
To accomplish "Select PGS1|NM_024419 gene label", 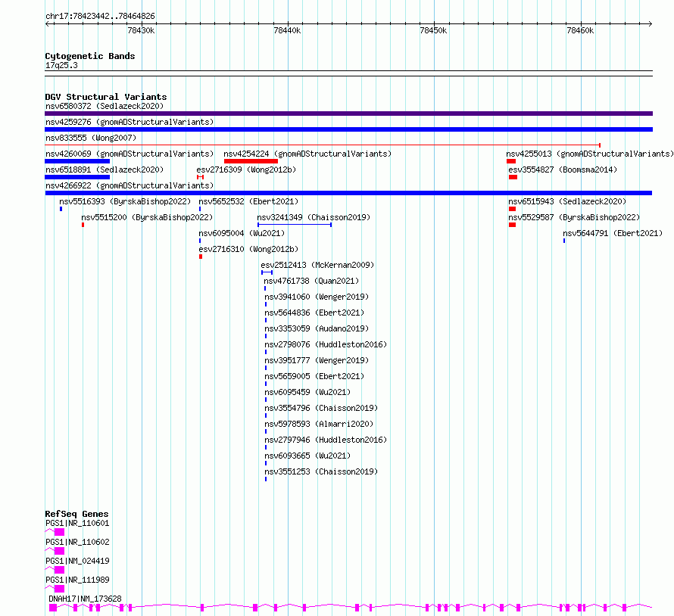I will (x=77, y=561).
